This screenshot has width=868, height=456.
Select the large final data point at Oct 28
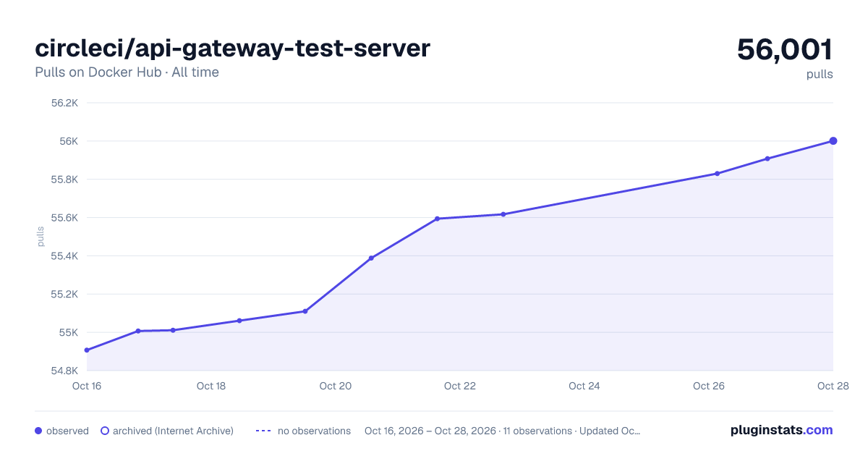click(833, 141)
